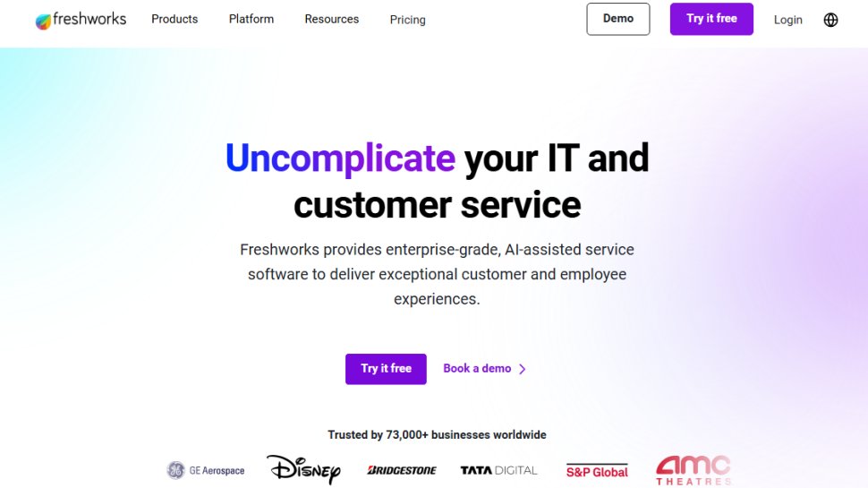Click the header Try it free button

pyautogui.click(x=711, y=19)
